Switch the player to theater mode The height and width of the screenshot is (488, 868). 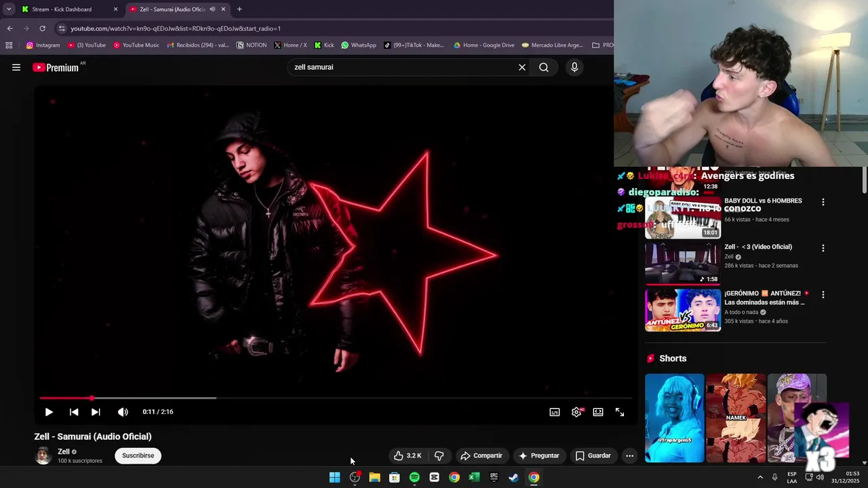598,411
